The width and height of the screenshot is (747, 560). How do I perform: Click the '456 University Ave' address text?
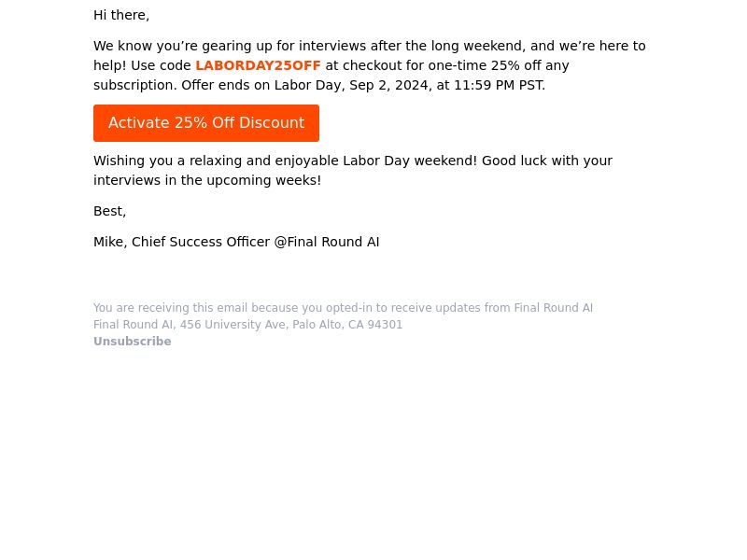(x=232, y=325)
